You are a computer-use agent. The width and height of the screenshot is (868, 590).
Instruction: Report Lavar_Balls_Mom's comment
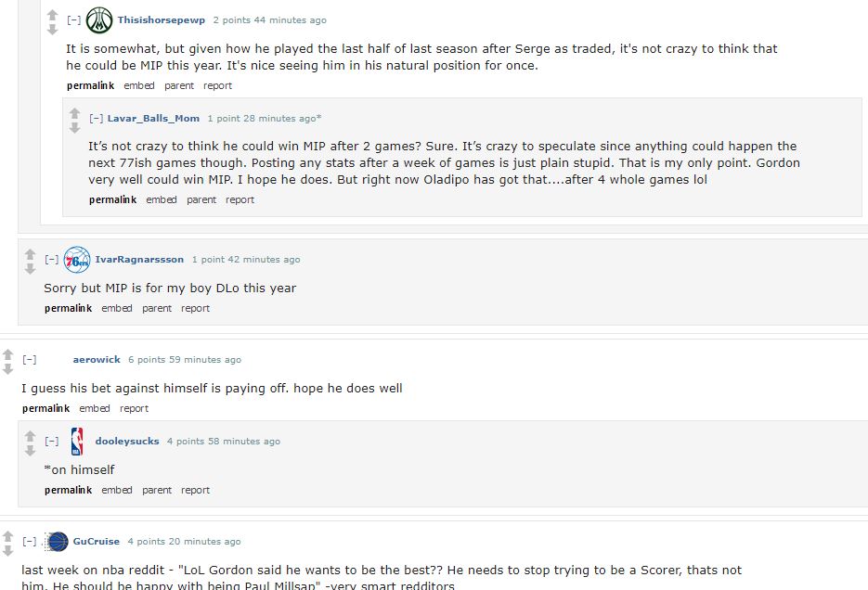pyautogui.click(x=240, y=199)
